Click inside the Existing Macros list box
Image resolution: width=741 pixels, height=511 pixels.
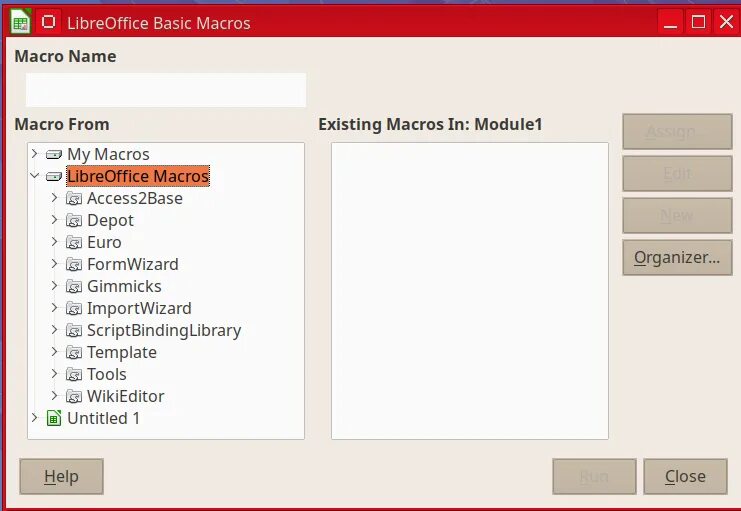(470, 291)
